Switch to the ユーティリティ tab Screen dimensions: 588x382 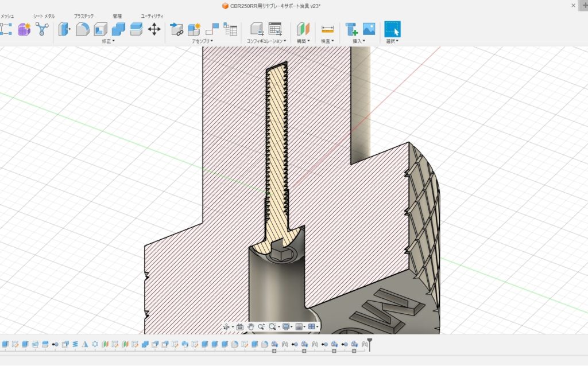[152, 16]
